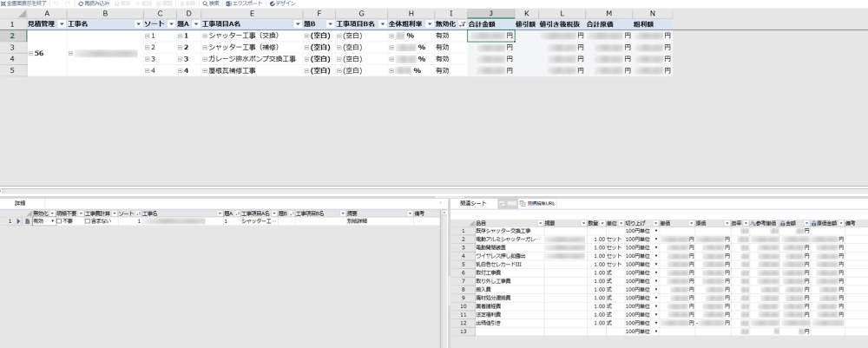Viewport: 868px width, 348px height.
Task: Click the 合計金額 cell in row 2
Action: click(x=491, y=36)
